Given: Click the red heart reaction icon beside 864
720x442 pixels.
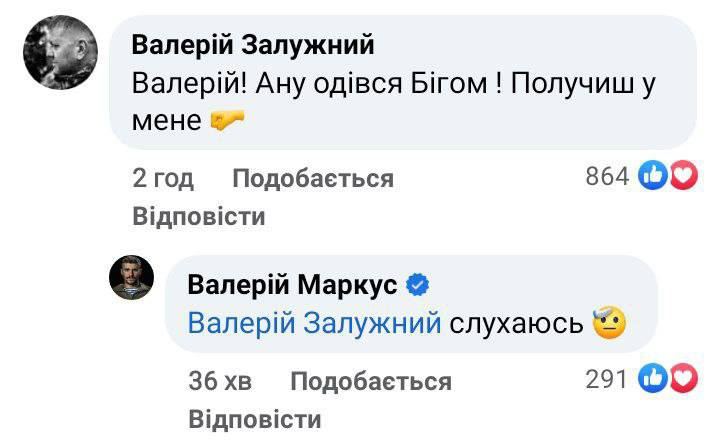Looking at the screenshot, I should 682,177.
